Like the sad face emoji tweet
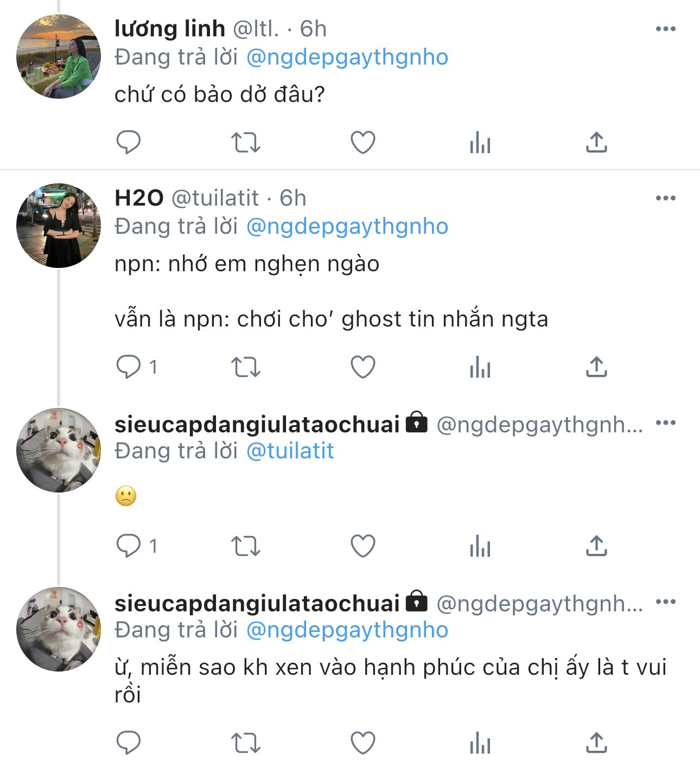Screen dimensions: 700x767 tap(363, 546)
